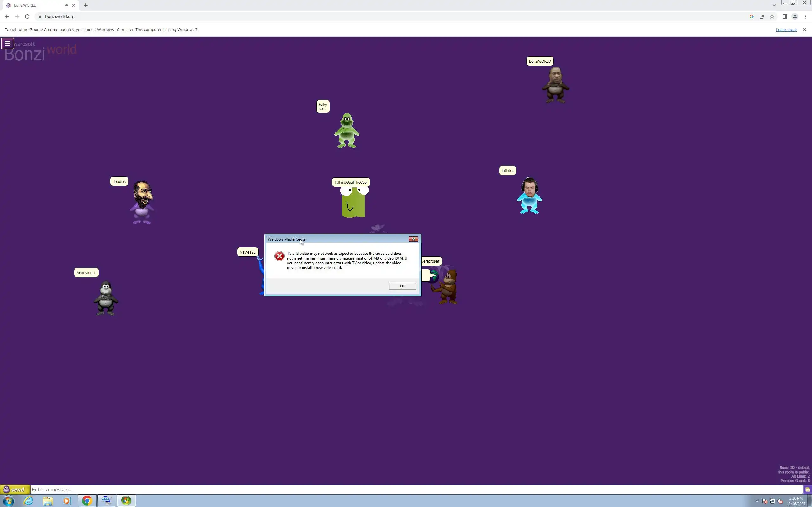This screenshot has width=812, height=507.
Task: Open the chat log icon beside message box
Action: (x=807, y=490)
